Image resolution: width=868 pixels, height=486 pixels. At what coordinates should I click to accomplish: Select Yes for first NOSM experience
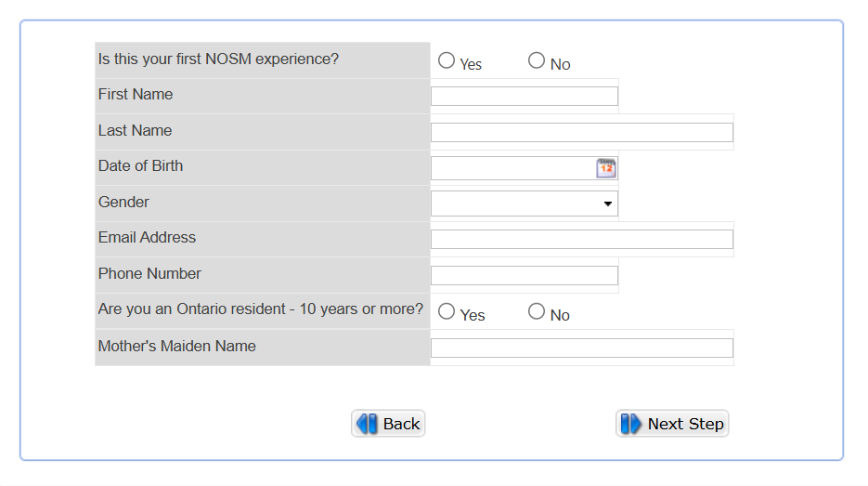(447, 60)
